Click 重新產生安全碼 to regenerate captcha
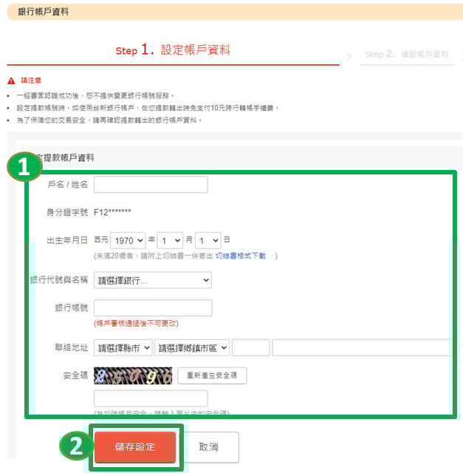Screen dimensions: 463x476 coord(212,375)
